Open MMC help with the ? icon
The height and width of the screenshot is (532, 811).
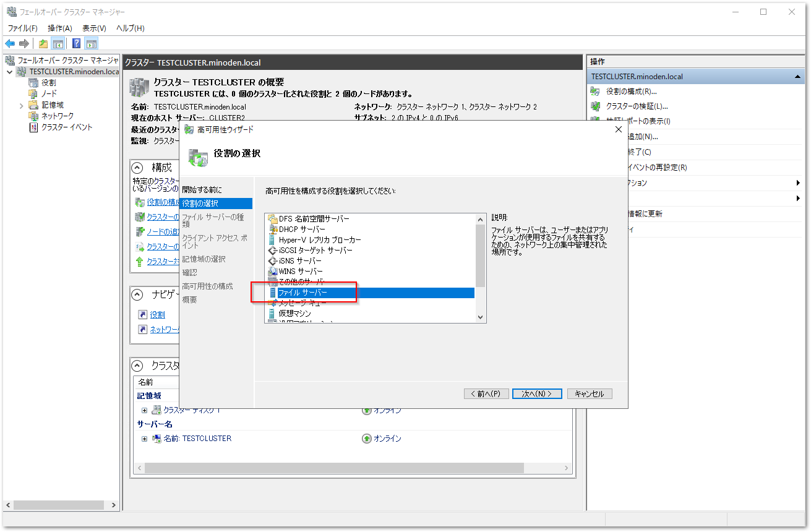click(75, 43)
